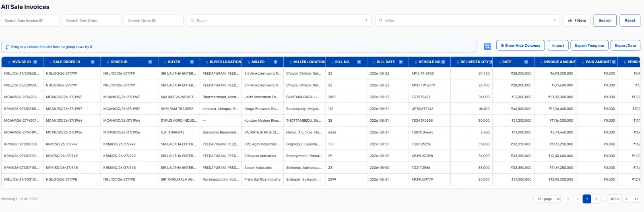Viewport: 644px width, 212px height.
Task: Click the Import button
Action: pyautogui.click(x=558, y=46)
